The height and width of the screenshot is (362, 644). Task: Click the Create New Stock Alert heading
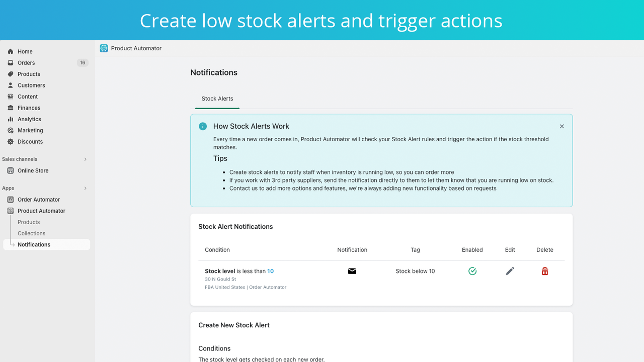click(234, 325)
